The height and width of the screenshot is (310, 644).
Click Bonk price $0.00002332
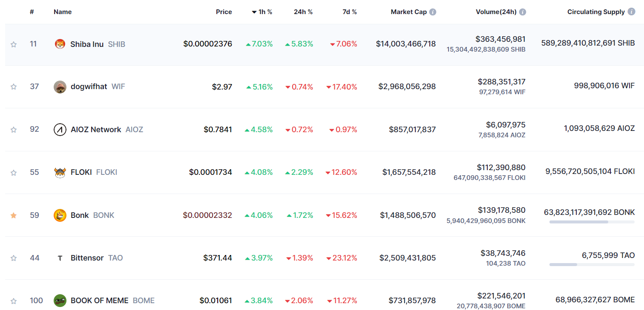click(207, 215)
